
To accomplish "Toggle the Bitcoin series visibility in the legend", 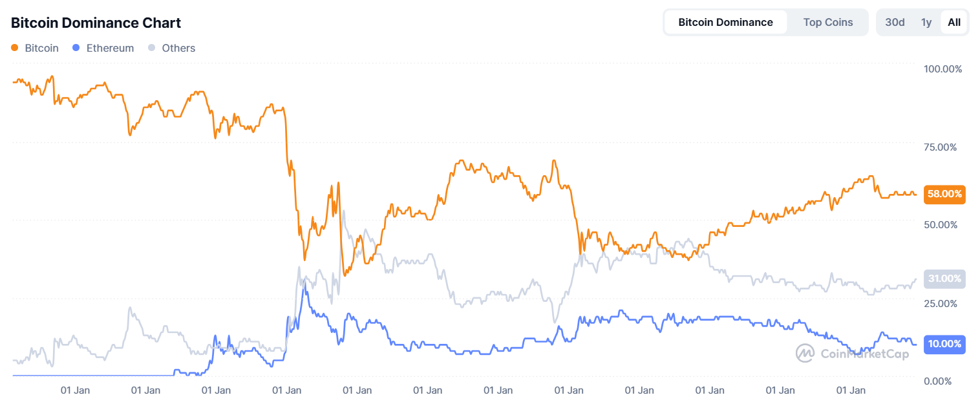I will click(36, 48).
